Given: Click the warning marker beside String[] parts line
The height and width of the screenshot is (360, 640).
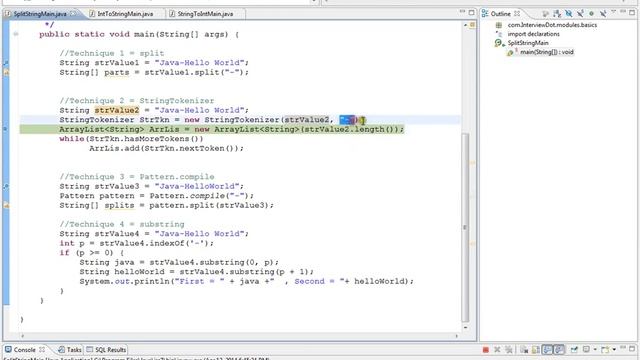Looking at the screenshot, I should tap(6, 73).
